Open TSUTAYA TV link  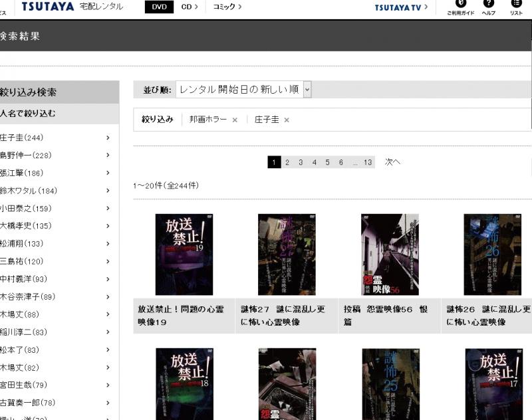(x=401, y=7)
